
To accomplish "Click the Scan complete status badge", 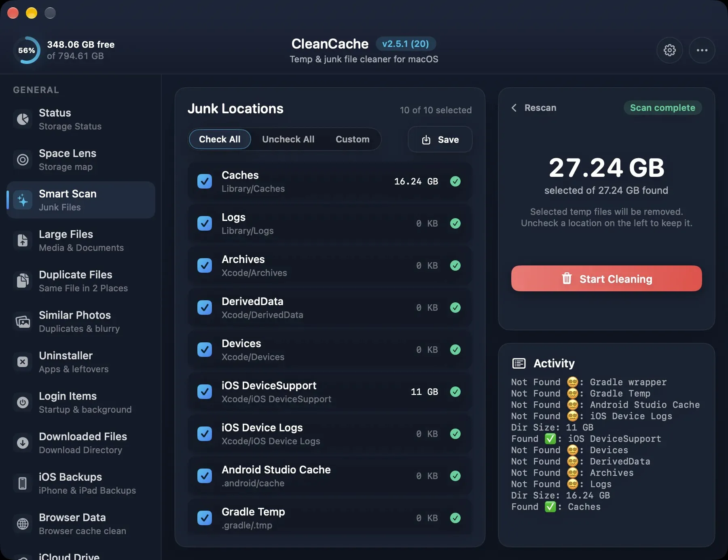I will (662, 108).
